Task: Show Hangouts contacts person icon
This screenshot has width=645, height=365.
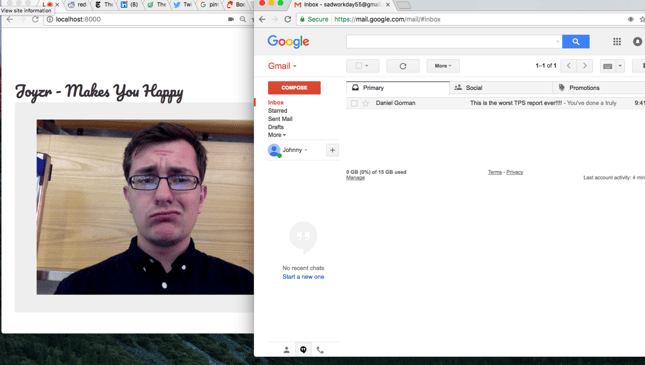Action: click(x=286, y=350)
